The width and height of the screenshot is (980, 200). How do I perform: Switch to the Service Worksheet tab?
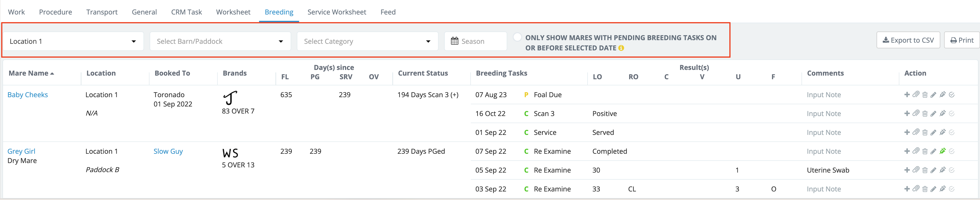(336, 12)
